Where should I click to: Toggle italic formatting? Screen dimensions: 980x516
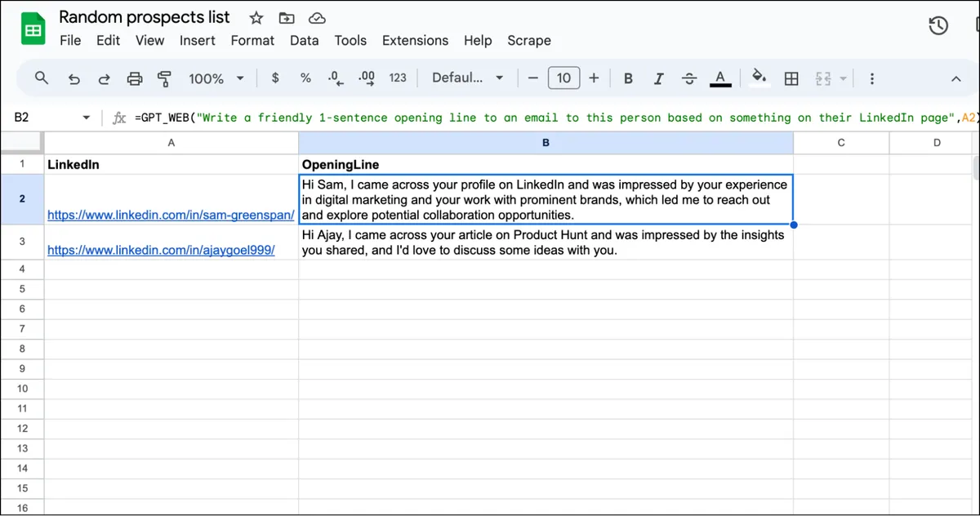(x=658, y=78)
